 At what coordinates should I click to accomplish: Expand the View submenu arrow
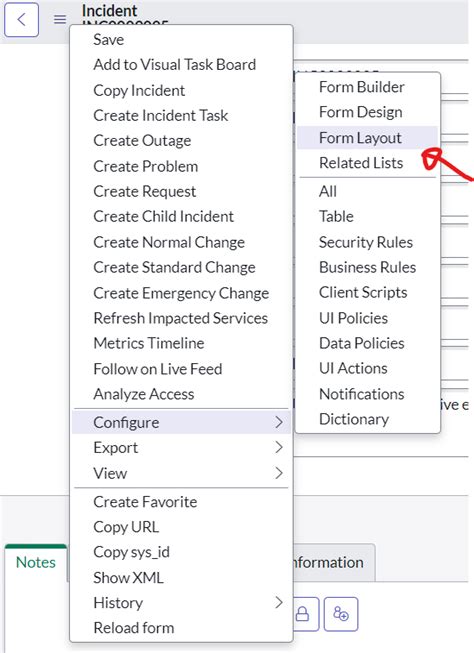[279, 473]
